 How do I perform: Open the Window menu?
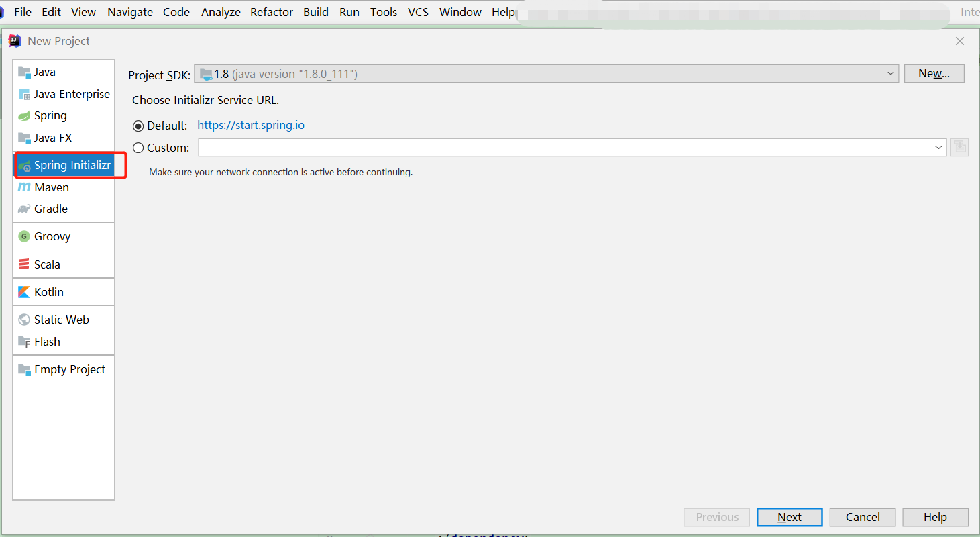[460, 12]
